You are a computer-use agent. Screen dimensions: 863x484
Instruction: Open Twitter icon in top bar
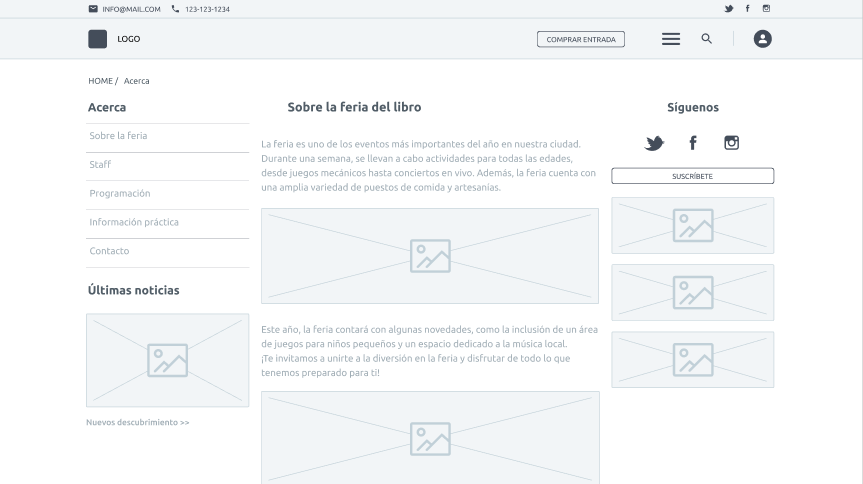729,9
